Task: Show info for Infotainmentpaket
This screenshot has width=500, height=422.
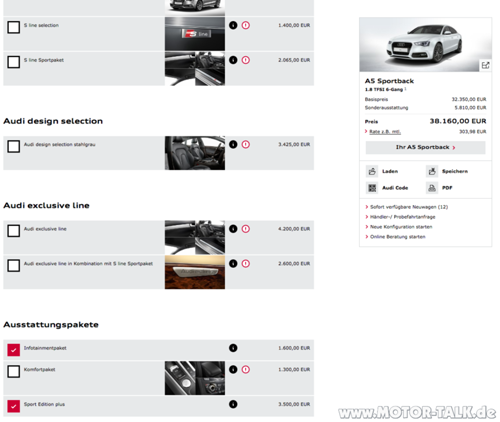Action: [x=233, y=348]
